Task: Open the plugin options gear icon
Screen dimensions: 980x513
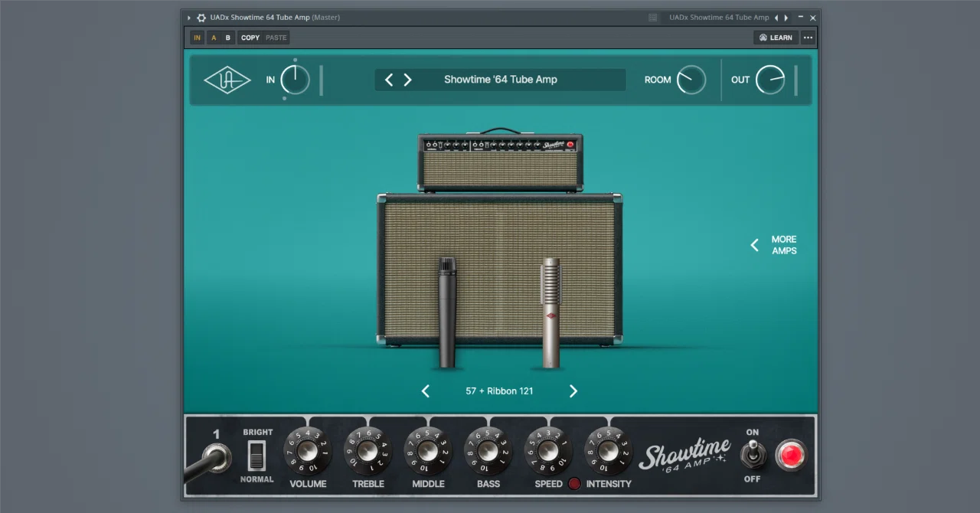Action: [201, 18]
